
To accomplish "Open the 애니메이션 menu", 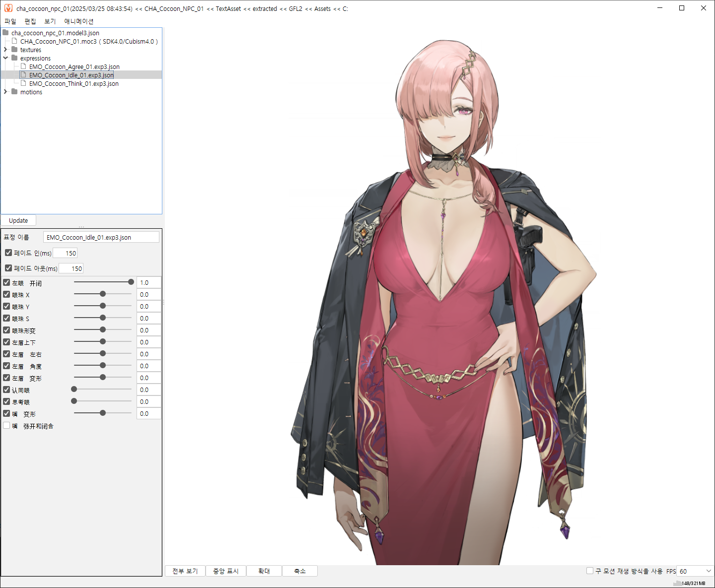I will [78, 21].
